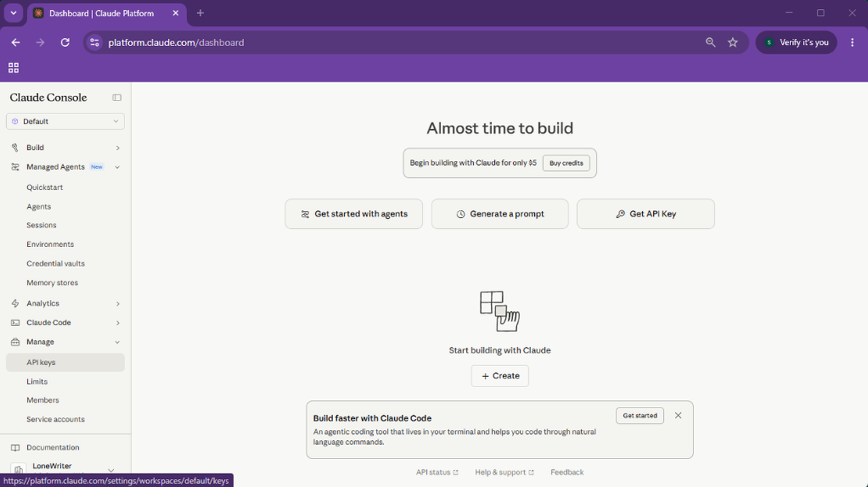Select API keys under Manage
The height and width of the screenshot is (487, 868).
(x=65, y=363)
